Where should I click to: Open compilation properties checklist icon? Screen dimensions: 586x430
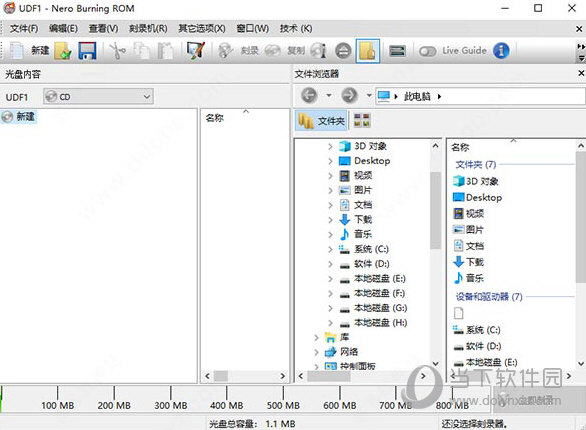196,50
